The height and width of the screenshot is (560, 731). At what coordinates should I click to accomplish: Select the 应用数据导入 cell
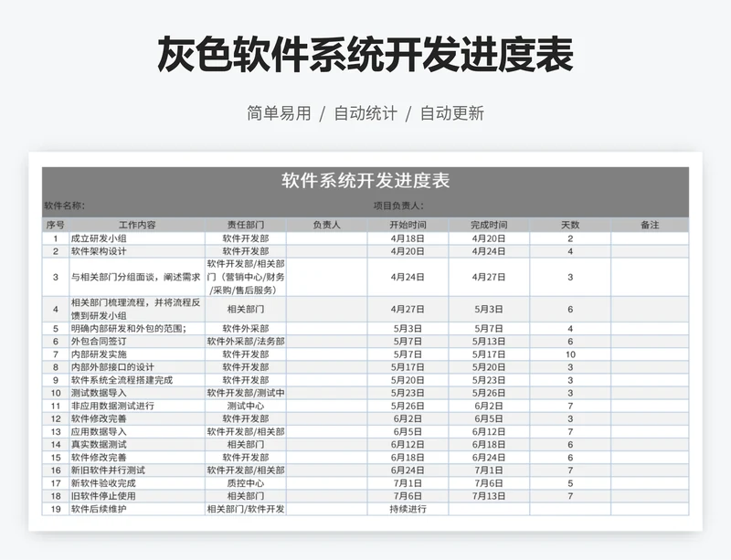pos(137,432)
